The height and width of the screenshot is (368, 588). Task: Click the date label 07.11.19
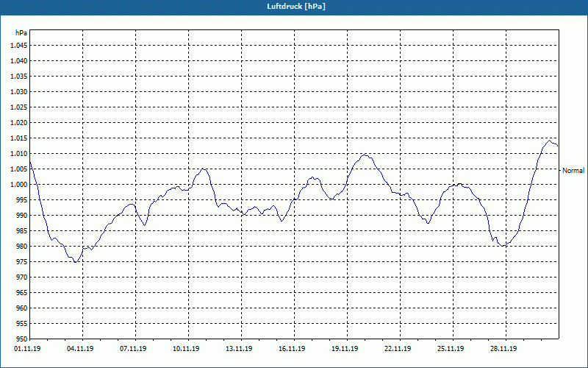click(x=133, y=349)
